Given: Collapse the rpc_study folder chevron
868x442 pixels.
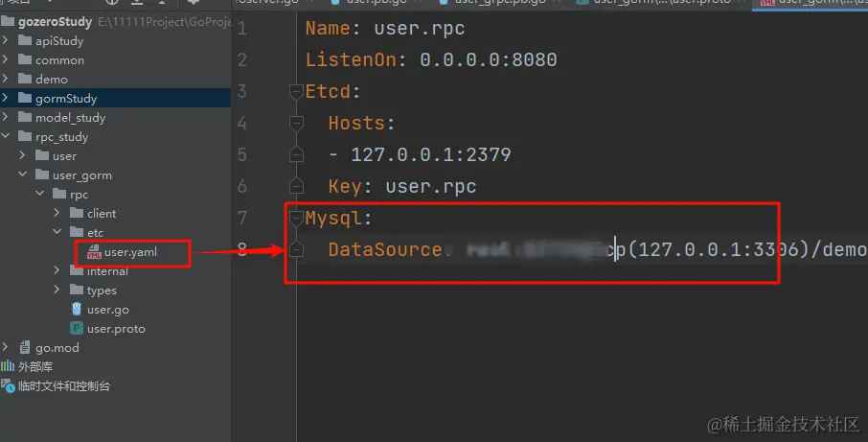Looking at the screenshot, I should pyautogui.click(x=6, y=136).
